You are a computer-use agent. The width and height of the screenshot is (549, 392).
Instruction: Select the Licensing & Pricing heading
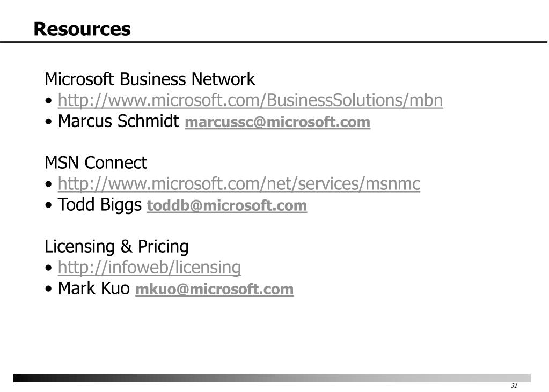tap(116, 246)
